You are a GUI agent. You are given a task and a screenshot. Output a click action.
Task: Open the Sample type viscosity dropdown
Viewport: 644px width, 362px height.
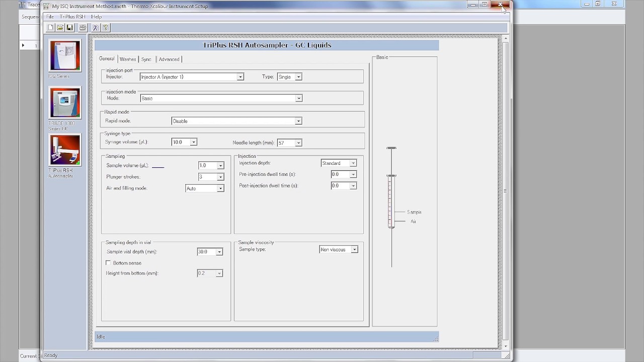[354, 250]
